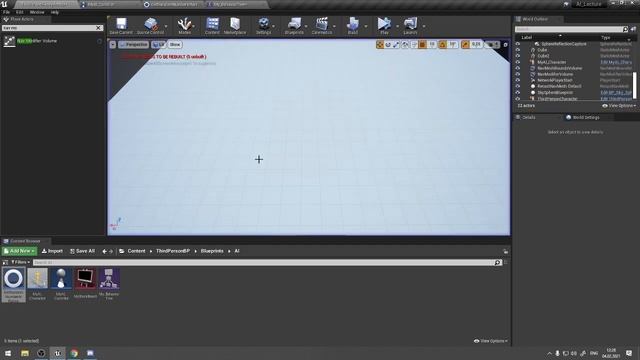
Task: Switch to the World Settings tab
Action: coord(586,118)
